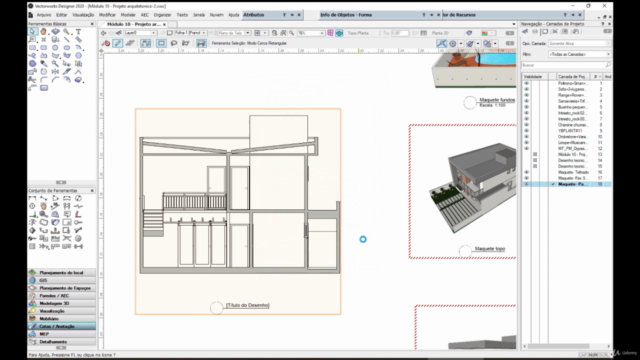Select the Rectangle tool
Screen dimensions: 640x360
click(32, 47)
